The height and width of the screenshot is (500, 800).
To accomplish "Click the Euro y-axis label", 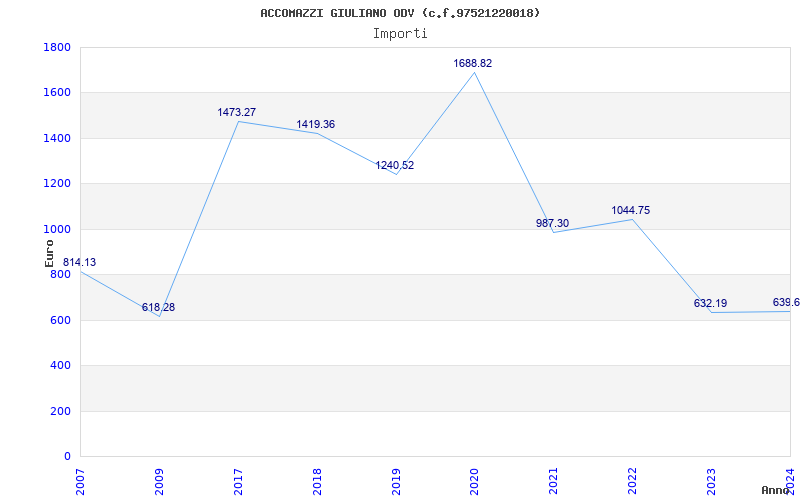I will [49, 253].
